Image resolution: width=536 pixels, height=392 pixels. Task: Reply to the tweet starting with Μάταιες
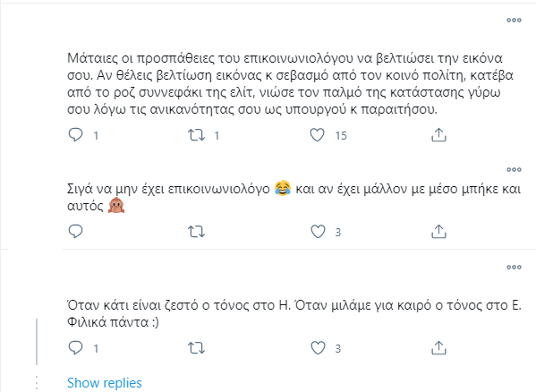pyautogui.click(x=75, y=135)
